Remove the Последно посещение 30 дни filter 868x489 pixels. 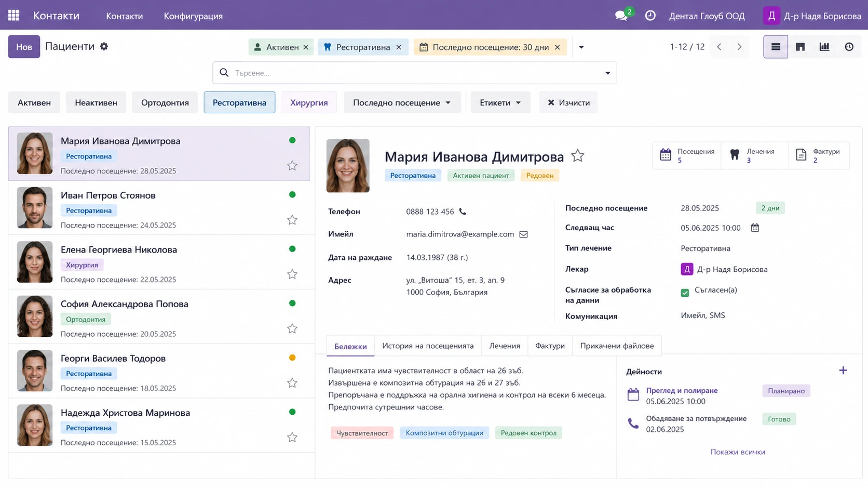click(557, 47)
